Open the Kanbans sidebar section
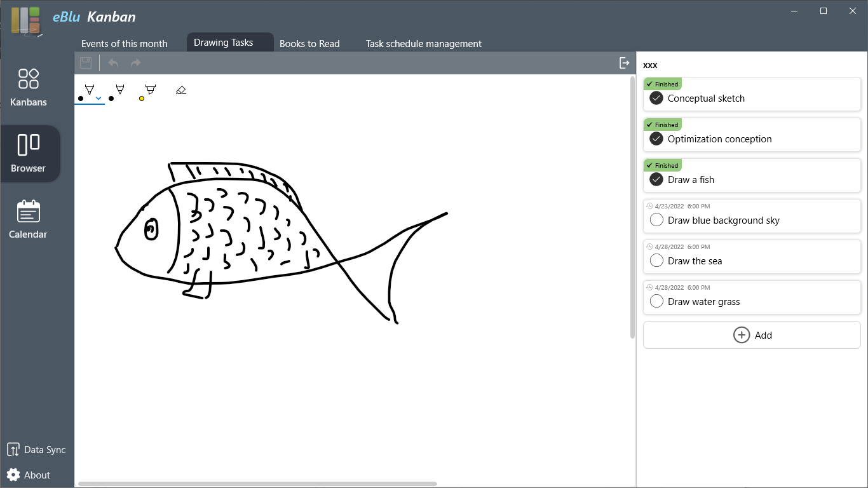The image size is (868, 488). (x=29, y=87)
